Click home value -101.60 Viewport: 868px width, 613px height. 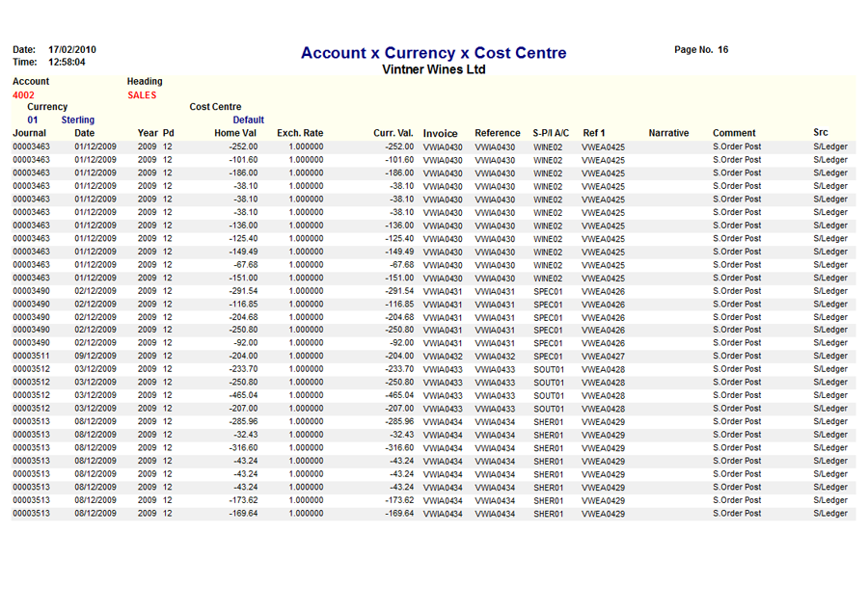(x=243, y=160)
